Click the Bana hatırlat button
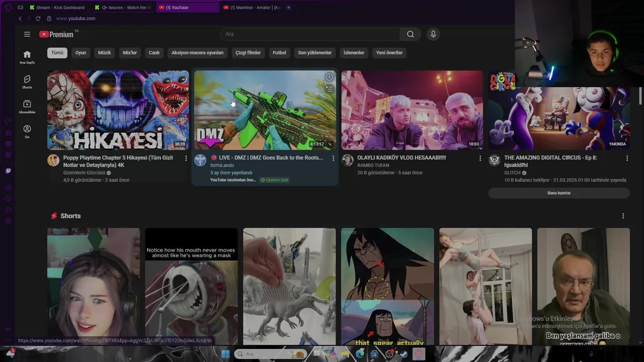The width and height of the screenshot is (644, 362). [x=559, y=193]
